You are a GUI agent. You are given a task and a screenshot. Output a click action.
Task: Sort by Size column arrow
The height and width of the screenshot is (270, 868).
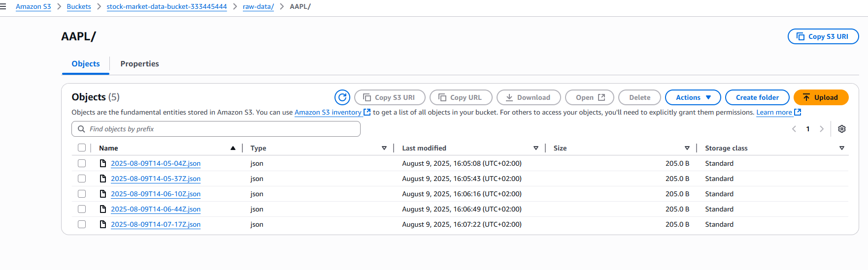687,148
